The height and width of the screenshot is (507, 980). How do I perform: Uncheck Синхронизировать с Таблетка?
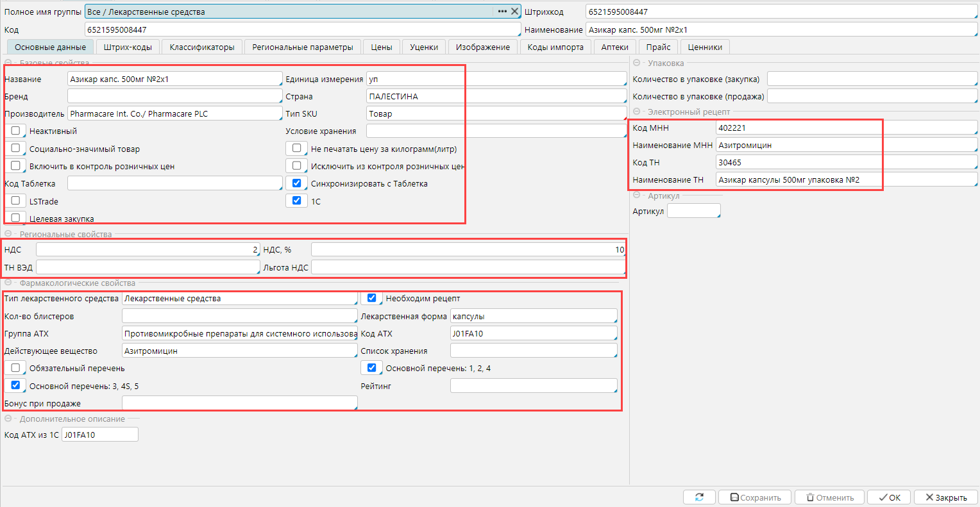point(296,183)
